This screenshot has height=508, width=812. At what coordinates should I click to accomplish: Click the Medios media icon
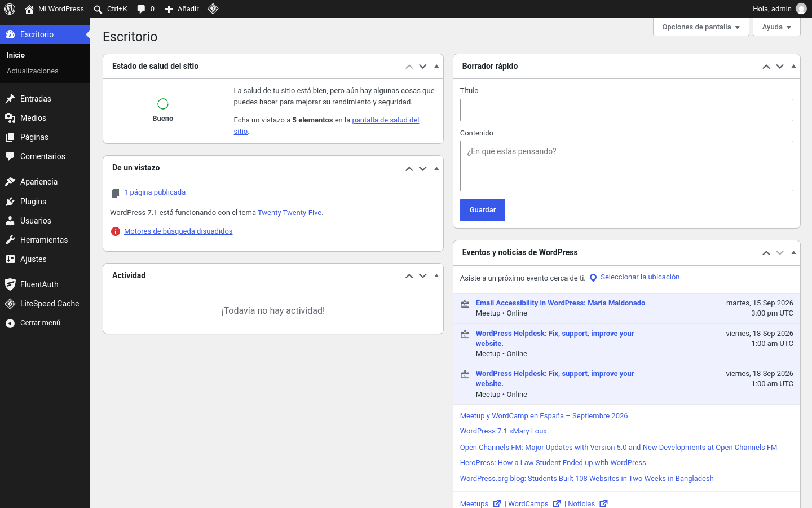10,118
